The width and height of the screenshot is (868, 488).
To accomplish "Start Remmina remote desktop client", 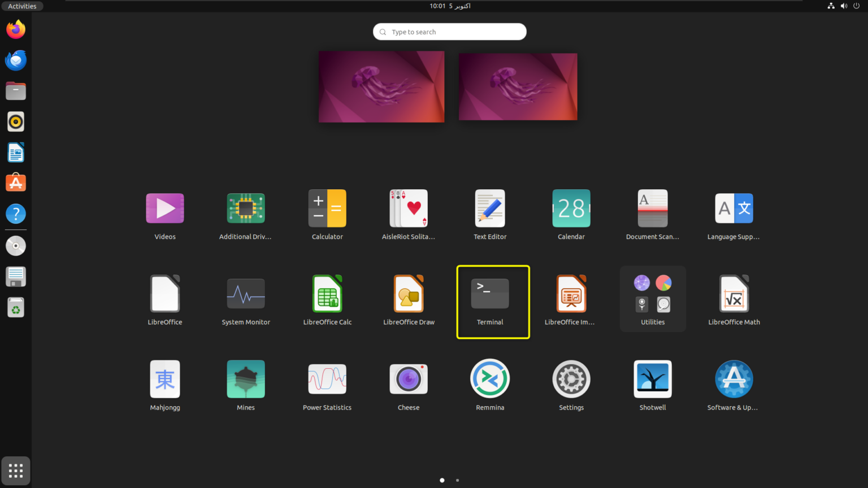I will 489,378.
